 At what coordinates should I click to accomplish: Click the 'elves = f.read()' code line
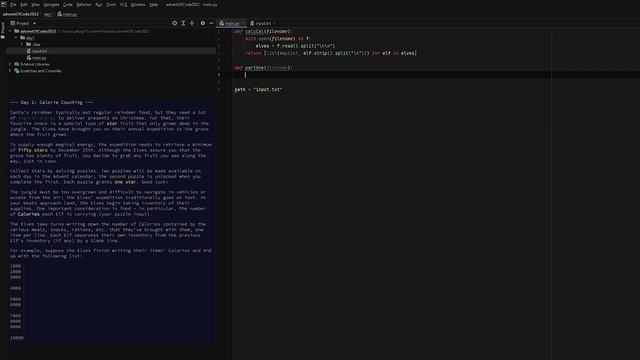pos(295,46)
